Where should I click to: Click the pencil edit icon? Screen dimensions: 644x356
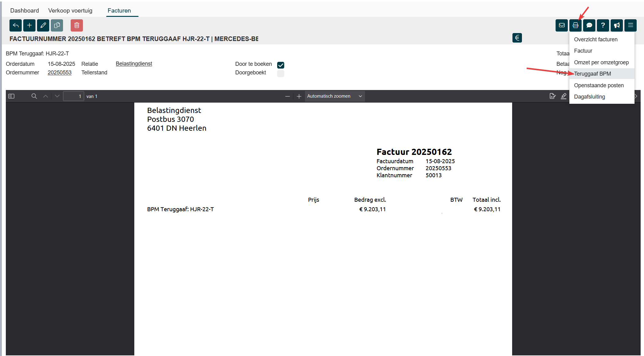coord(43,25)
